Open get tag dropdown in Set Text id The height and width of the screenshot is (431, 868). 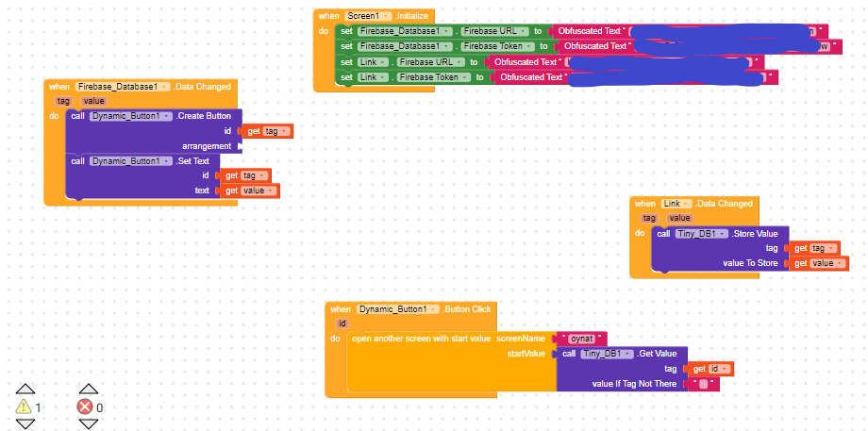(255, 175)
